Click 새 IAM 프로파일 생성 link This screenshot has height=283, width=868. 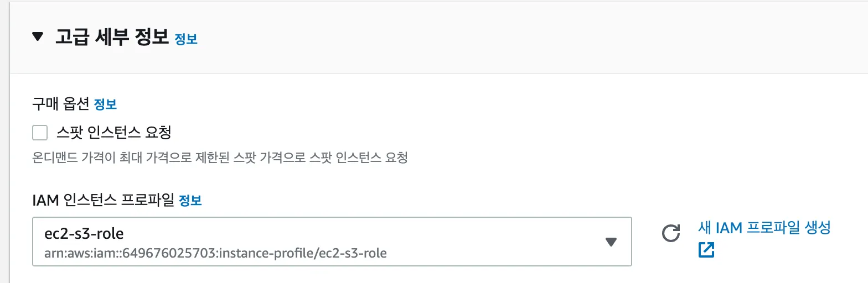tap(764, 227)
